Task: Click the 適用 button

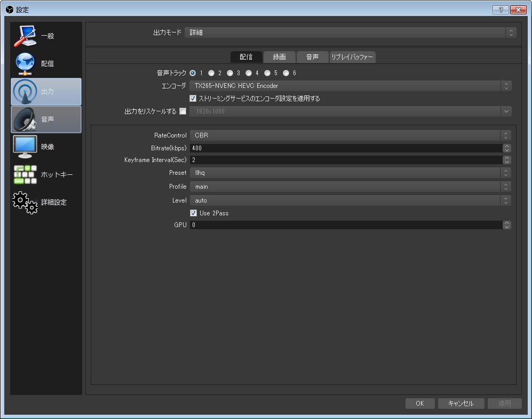Action: [x=504, y=404]
